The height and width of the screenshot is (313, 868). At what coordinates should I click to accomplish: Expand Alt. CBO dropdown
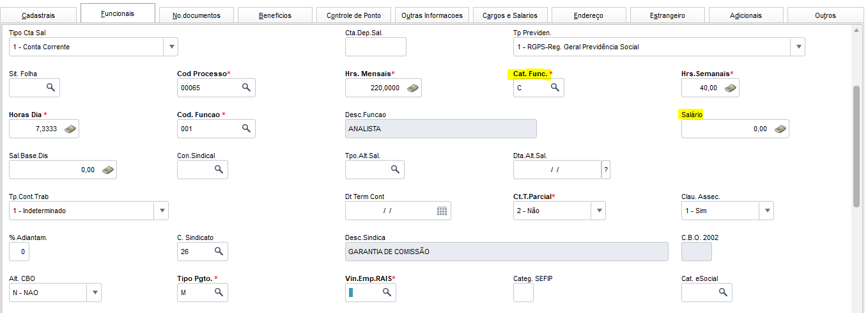(94, 293)
